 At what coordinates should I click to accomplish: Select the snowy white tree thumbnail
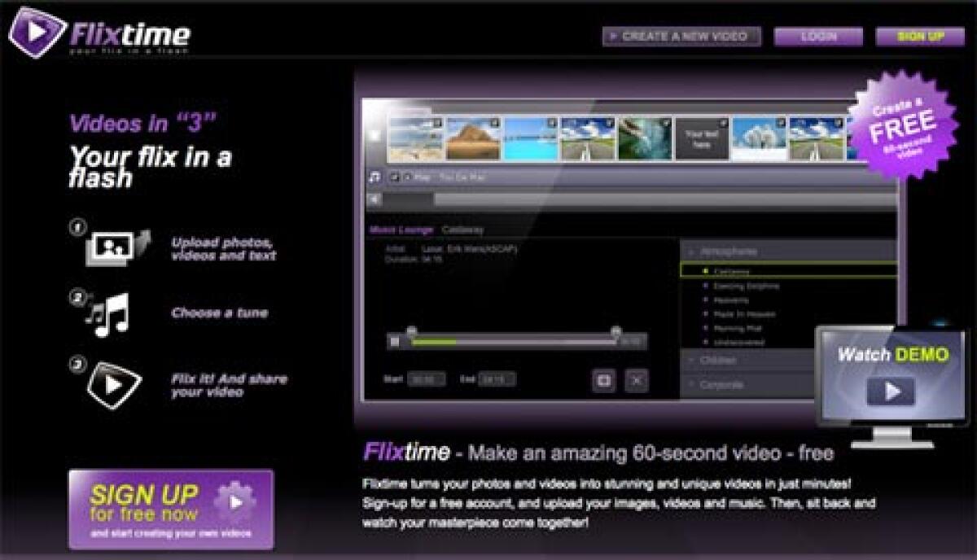pos(758,138)
